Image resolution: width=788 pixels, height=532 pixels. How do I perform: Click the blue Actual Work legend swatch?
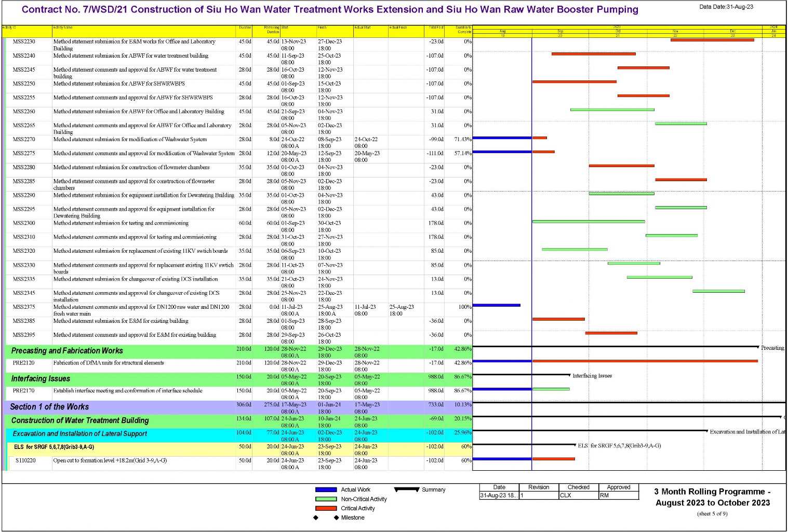point(326,489)
